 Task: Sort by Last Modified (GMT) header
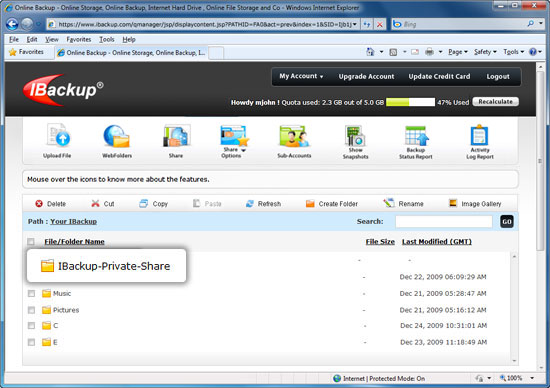437,241
